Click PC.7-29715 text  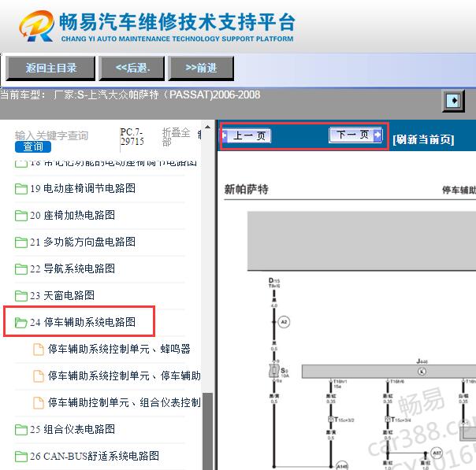pos(132,137)
